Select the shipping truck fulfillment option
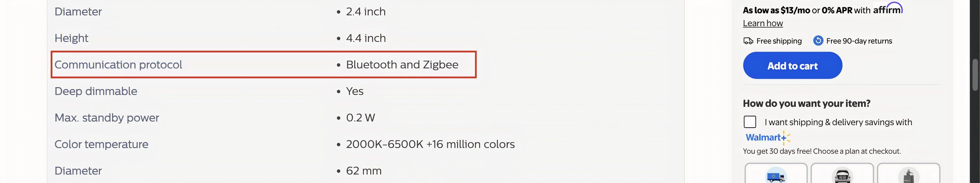 776,173
